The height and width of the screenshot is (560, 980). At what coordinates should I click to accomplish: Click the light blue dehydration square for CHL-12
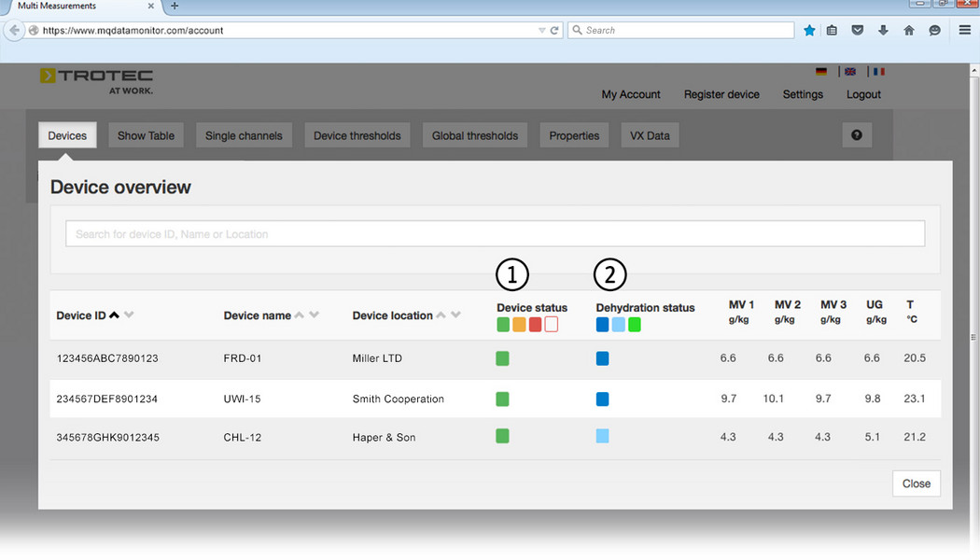603,436
